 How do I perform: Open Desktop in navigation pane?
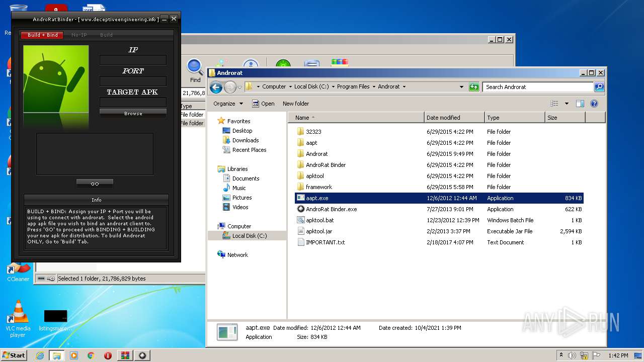point(242,131)
